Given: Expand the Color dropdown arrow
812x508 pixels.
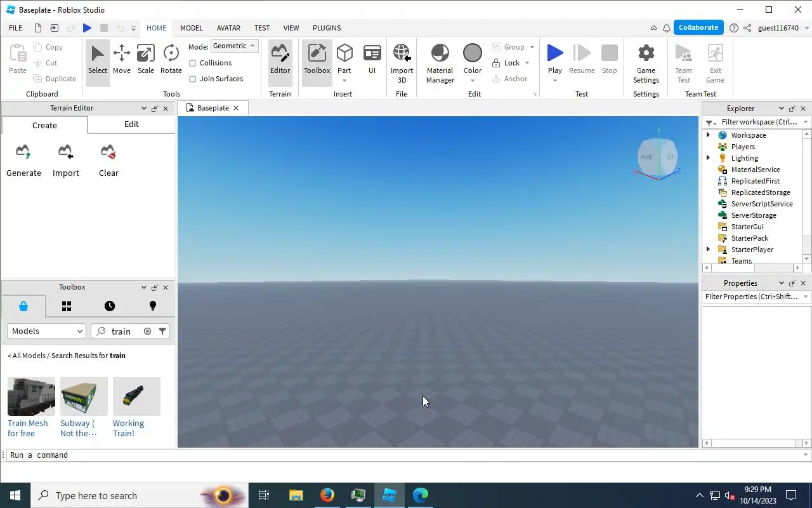Looking at the screenshot, I should tap(473, 81).
